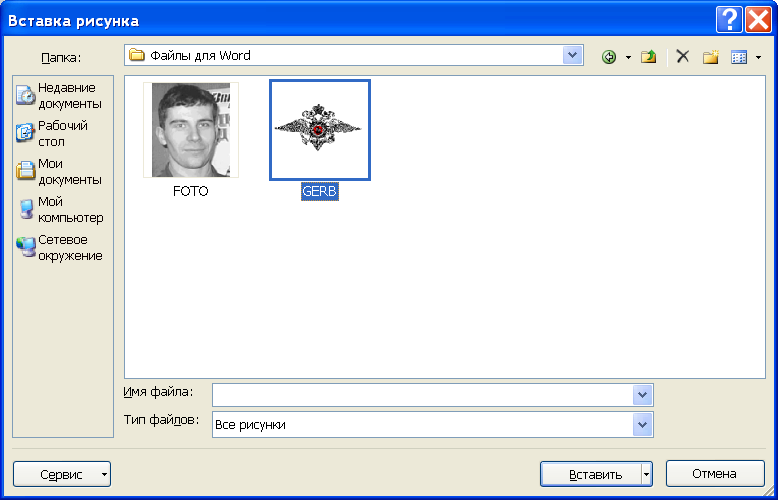Screen dimensions: 778x500
Task: Click the Отмена button
Action: pyautogui.click(x=715, y=474)
